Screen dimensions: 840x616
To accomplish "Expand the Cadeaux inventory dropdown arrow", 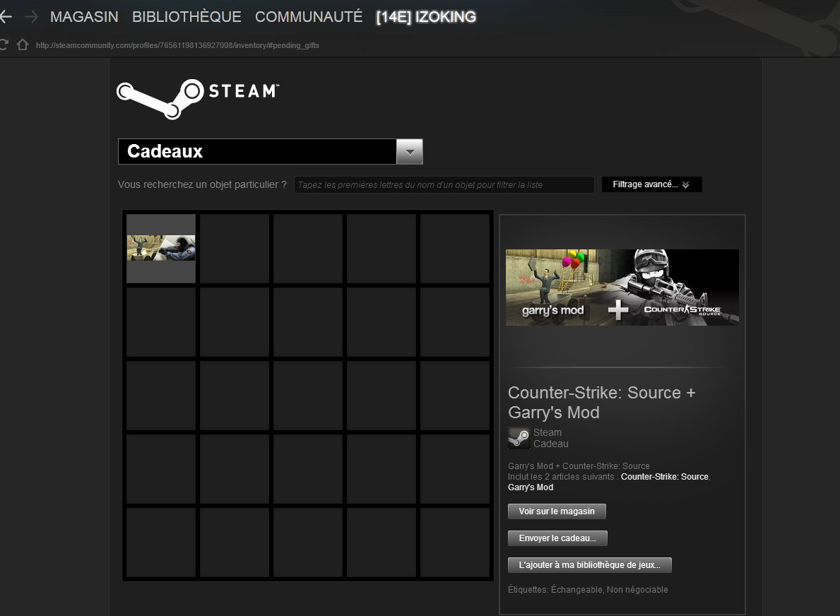I will 410,152.
